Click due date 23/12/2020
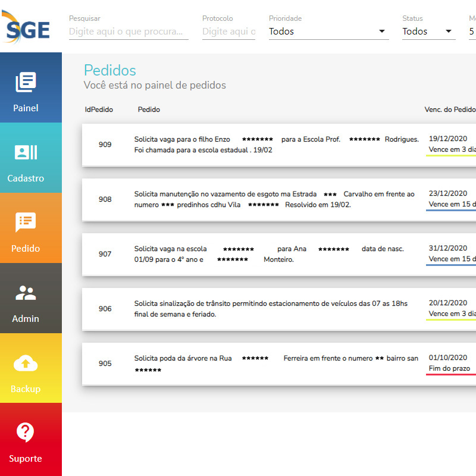 (x=448, y=193)
